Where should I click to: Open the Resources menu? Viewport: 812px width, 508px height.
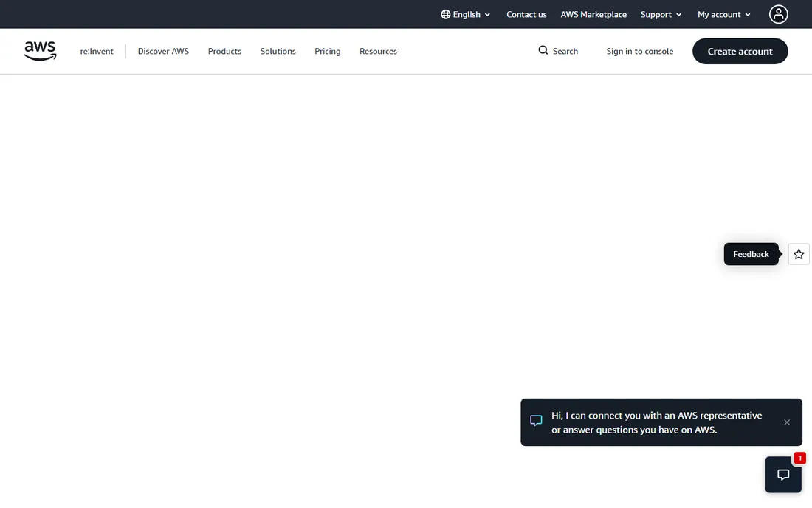[378, 51]
